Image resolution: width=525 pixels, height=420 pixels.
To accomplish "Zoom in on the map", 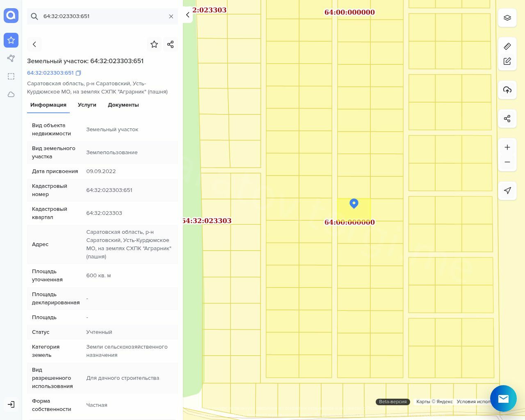I will pos(507,147).
